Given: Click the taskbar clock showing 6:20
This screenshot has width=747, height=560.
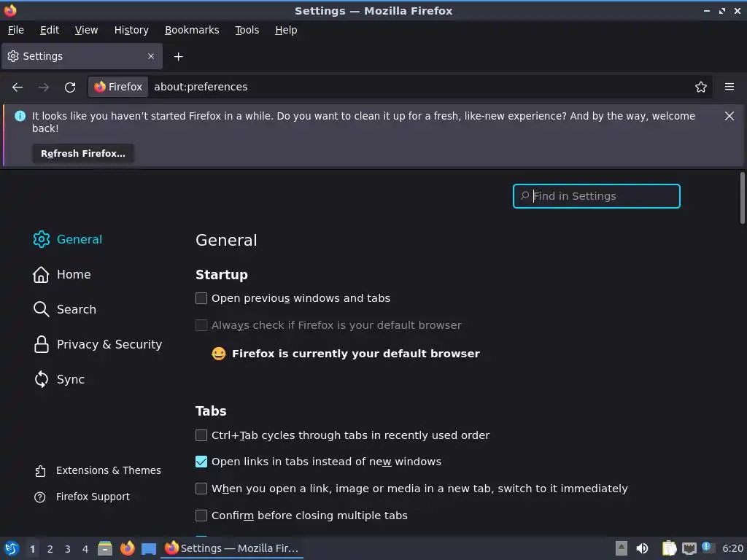Looking at the screenshot, I should pos(732,548).
